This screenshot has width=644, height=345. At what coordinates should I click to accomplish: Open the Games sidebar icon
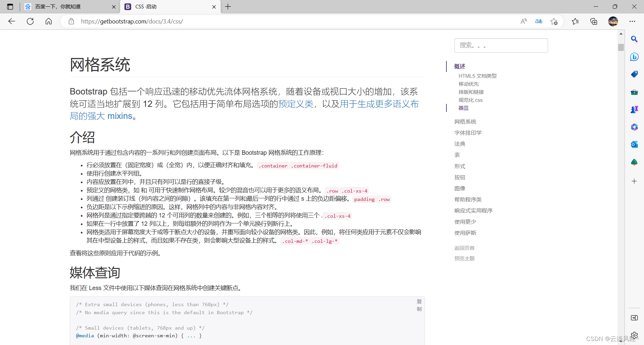[634, 109]
